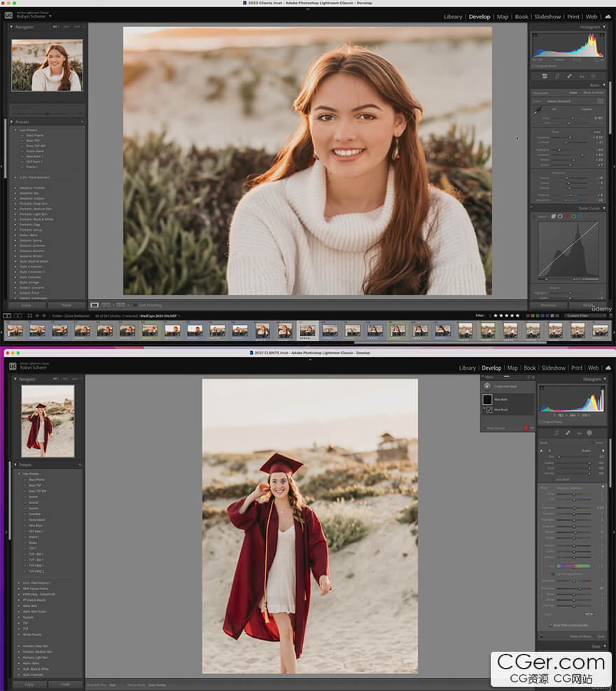Toggle the Soft Proofing checkbox

point(134,305)
